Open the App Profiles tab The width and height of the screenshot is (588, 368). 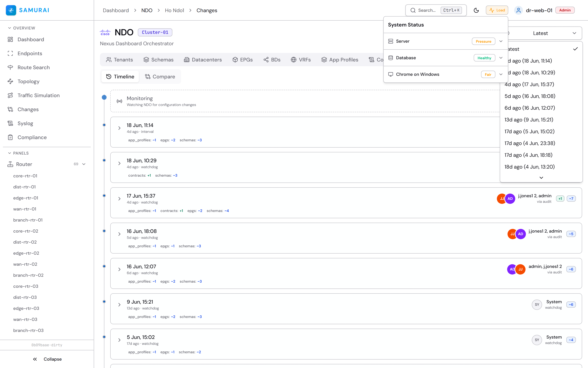pos(340,60)
